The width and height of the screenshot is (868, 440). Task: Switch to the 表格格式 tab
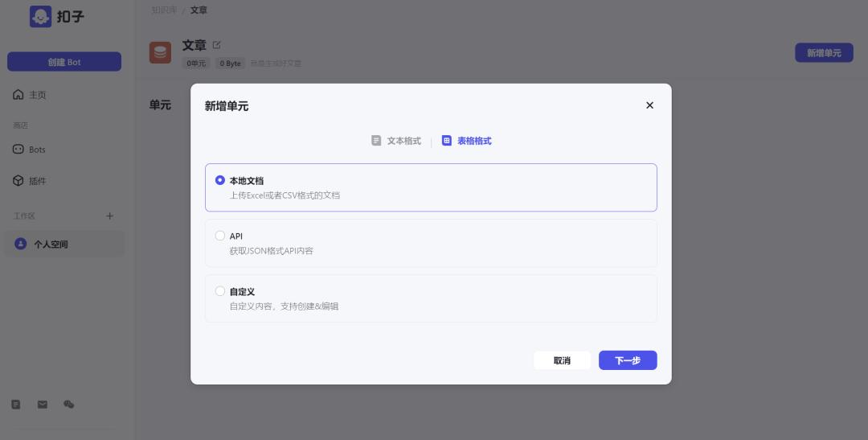click(467, 141)
